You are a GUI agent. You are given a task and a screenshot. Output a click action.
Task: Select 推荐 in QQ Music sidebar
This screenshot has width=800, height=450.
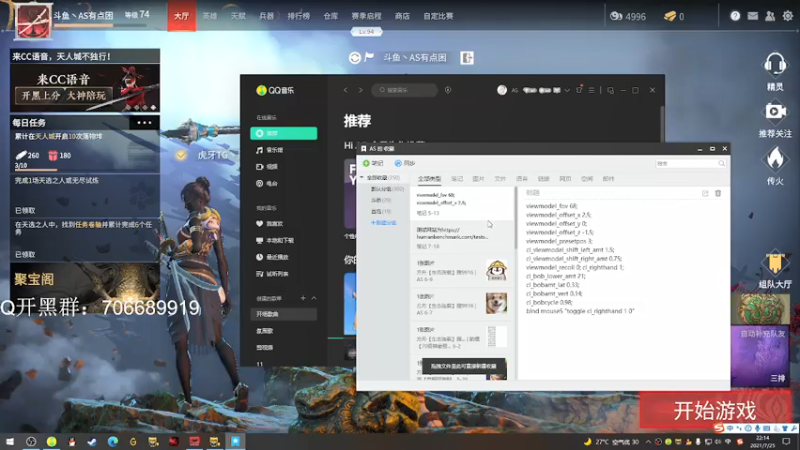[284, 133]
